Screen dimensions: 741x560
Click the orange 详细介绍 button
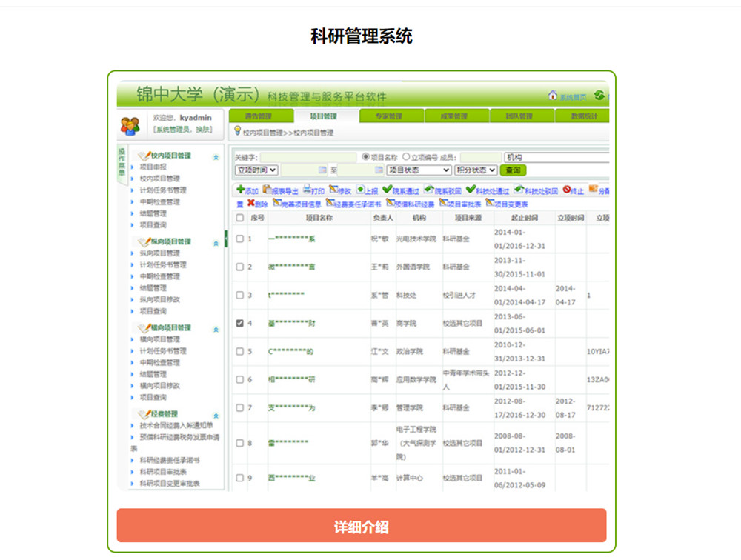click(x=362, y=526)
